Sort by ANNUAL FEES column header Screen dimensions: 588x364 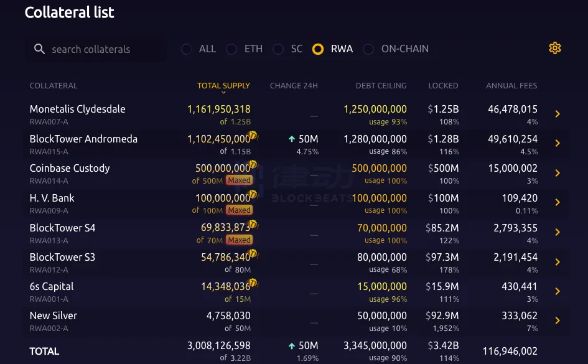click(x=511, y=86)
